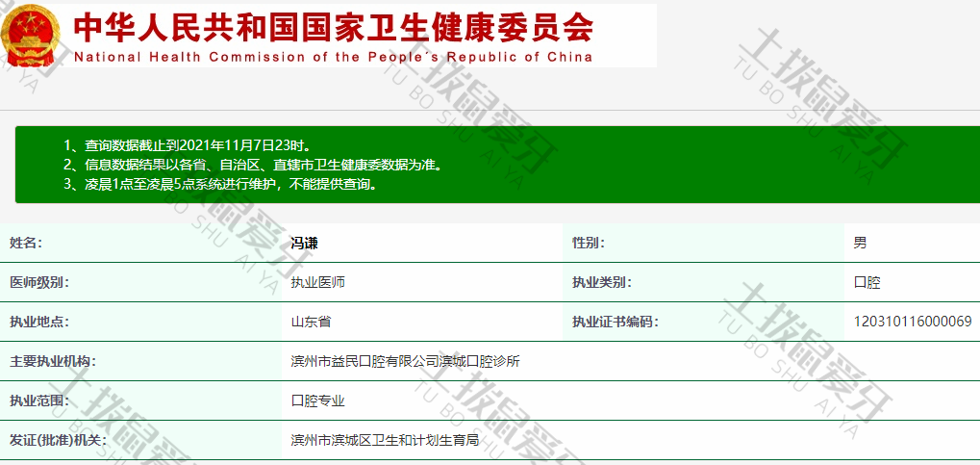
Task: Click the institution 滨州市益民口腔有限公司滨城口腔诊所
Action: pyautogui.click(x=405, y=362)
